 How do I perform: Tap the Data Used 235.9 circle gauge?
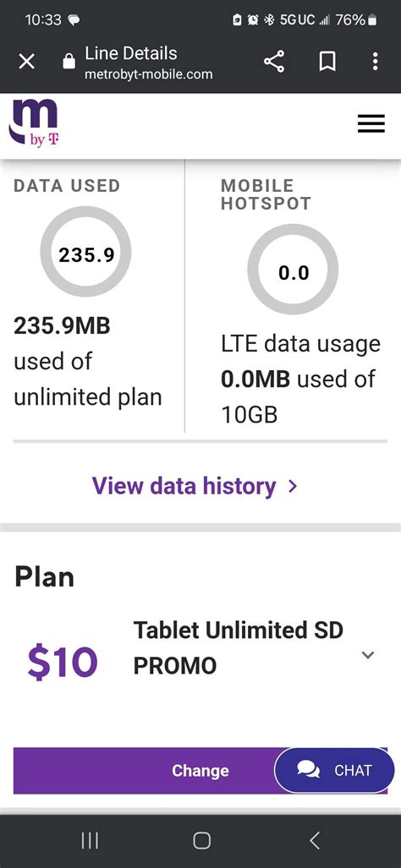click(85, 251)
